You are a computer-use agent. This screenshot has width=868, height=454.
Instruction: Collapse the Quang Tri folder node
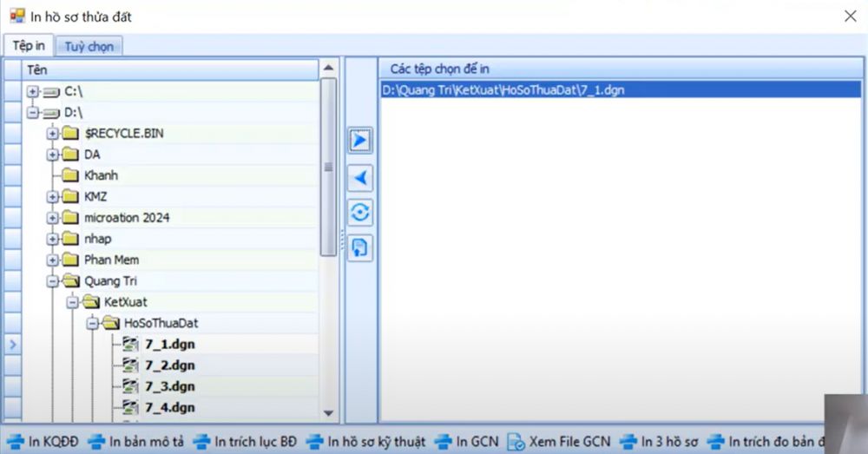pyautogui.click(x=54, y=280)
